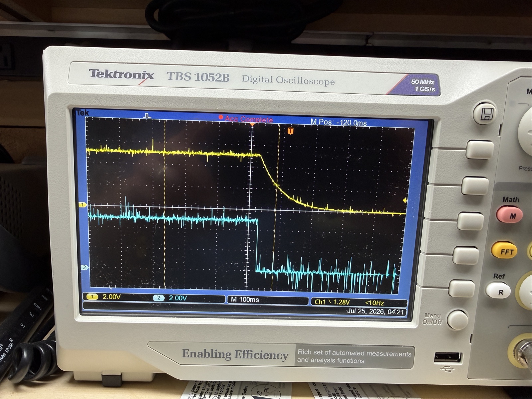
Task: Push the fourth side bezel button
Action: click(x=466, y=255)
